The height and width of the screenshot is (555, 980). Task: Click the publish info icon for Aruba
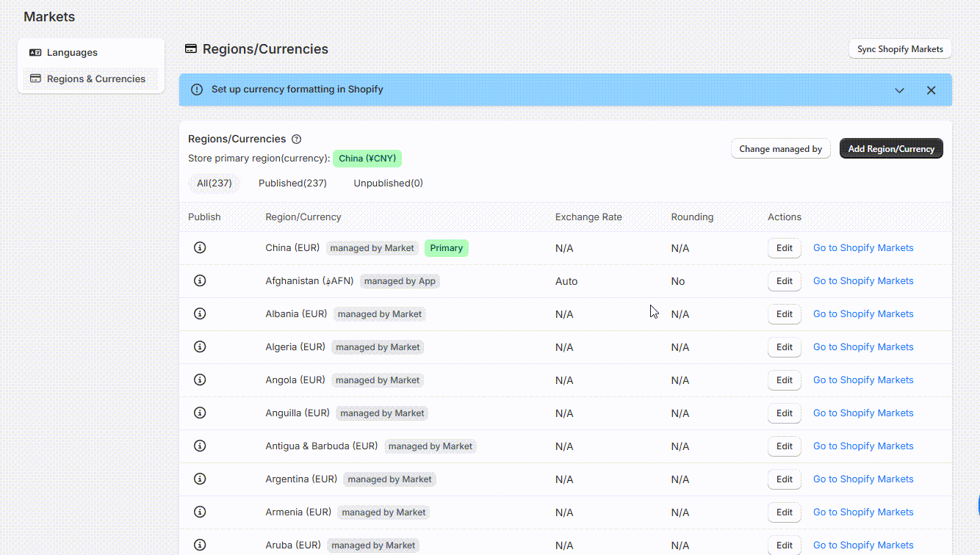[x=199, y=545]
